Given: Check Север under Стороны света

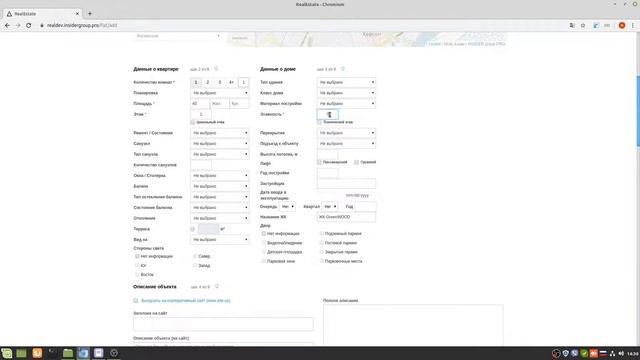Looking at the screenshot, I should click(x=195, y=256).
